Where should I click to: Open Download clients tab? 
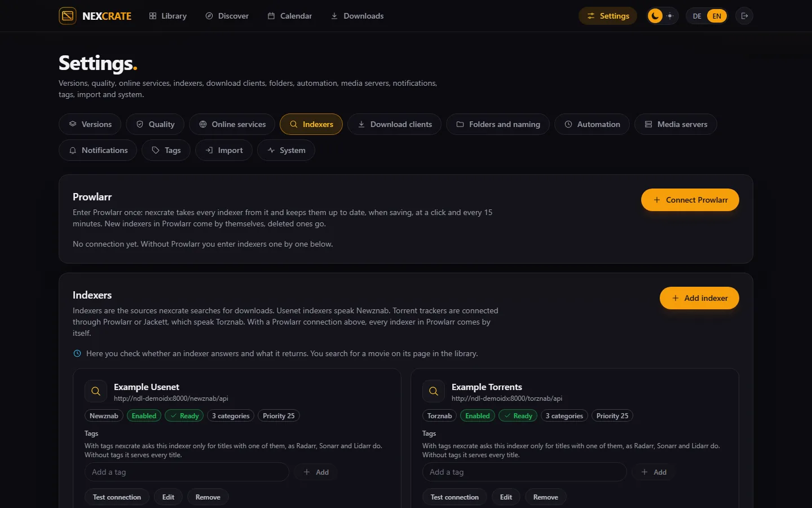[x=395, y=124]
